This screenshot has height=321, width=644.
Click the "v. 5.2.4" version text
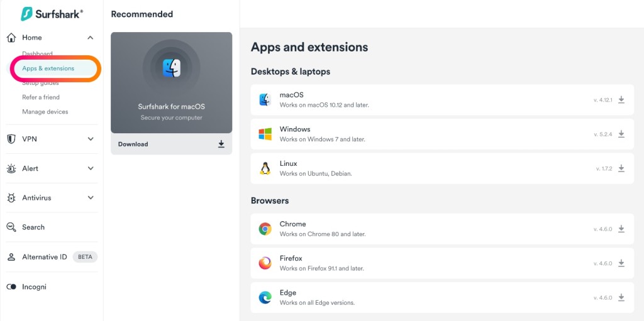point(603,134)
